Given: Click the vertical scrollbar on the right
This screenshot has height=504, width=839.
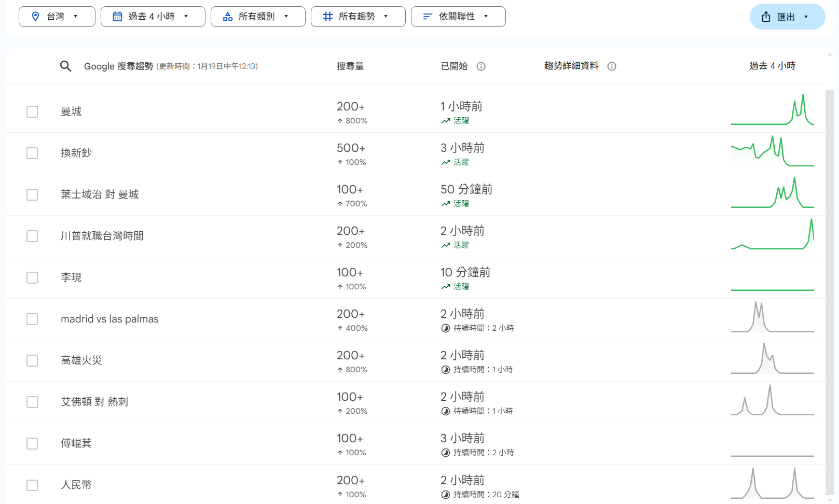Looking at the screenshot, I should 830,292.
